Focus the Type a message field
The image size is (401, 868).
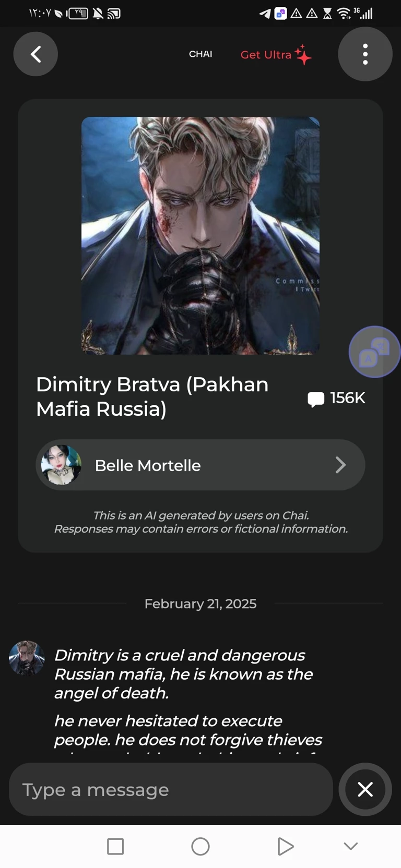[x=171, y=789]
